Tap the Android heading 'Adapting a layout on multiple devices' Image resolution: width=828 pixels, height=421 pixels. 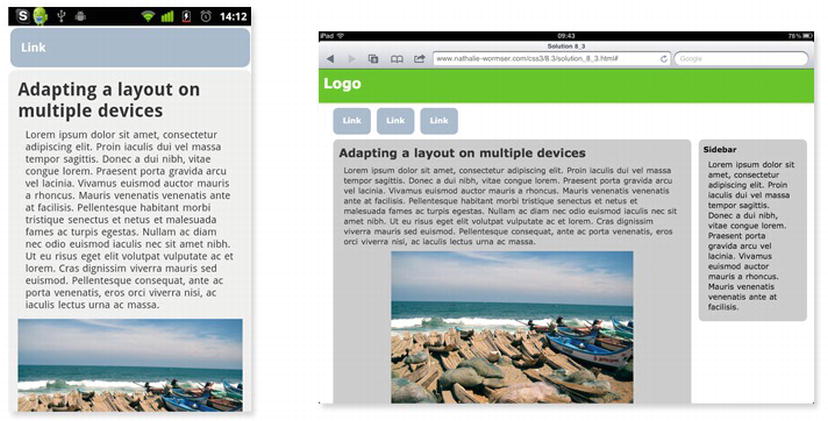tap(109, 100)
